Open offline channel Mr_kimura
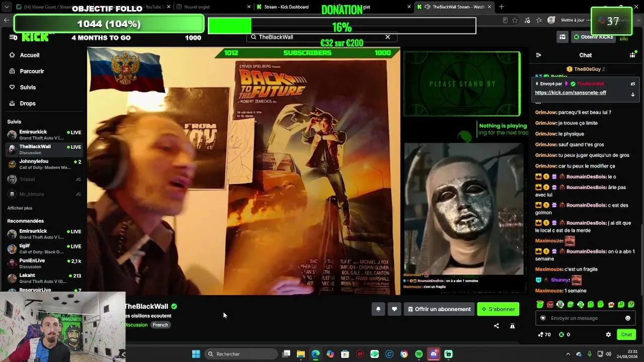This screenshot has height=362, width=644. click(x=44, y=194)
